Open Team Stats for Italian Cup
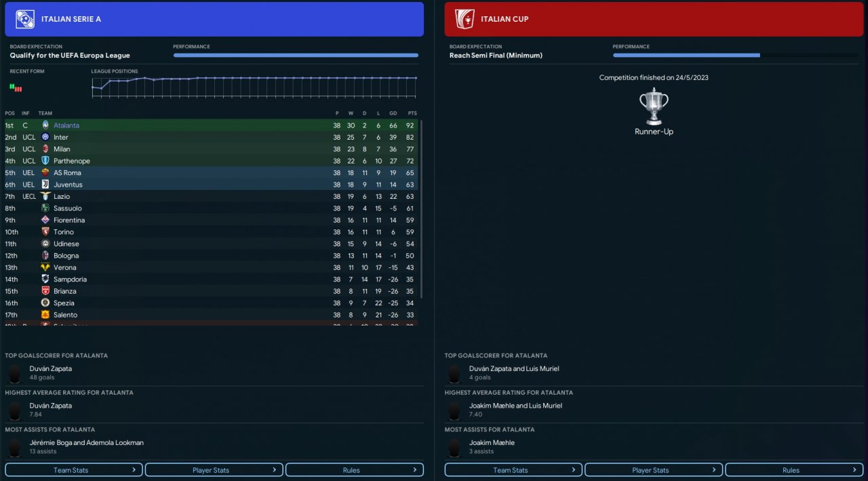 coord(513,470)
